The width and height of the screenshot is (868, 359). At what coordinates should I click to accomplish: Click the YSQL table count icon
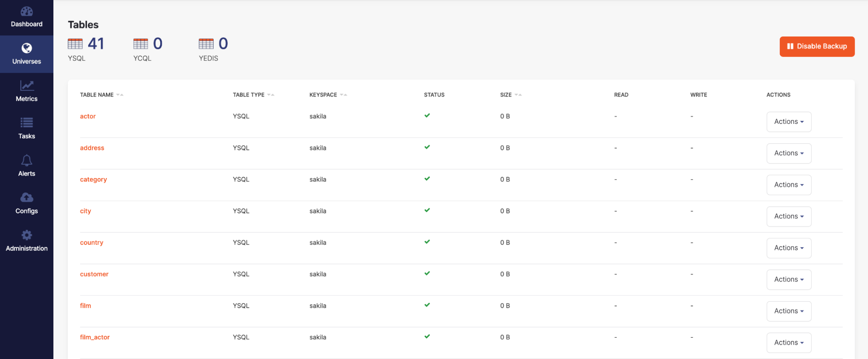(75, 44)
